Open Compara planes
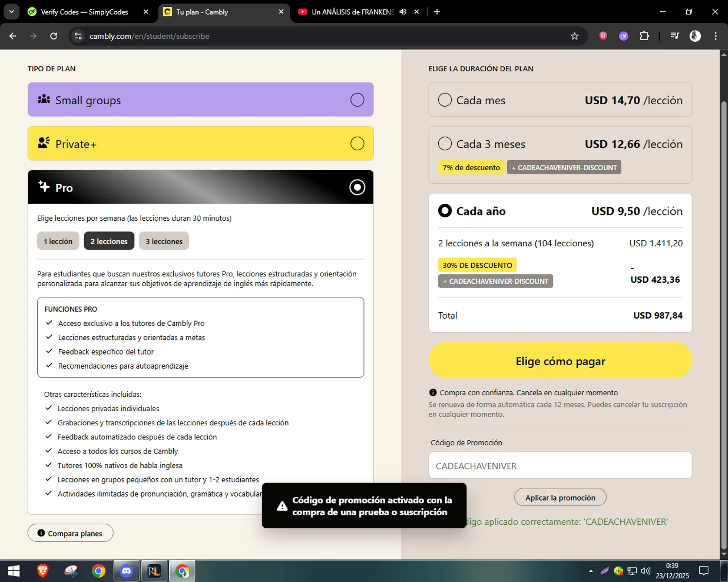 (70, 533)
